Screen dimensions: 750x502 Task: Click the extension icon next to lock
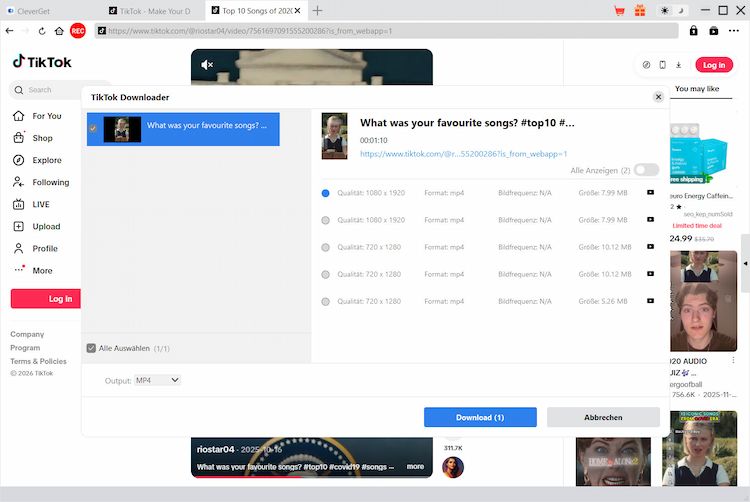(714, 31)
